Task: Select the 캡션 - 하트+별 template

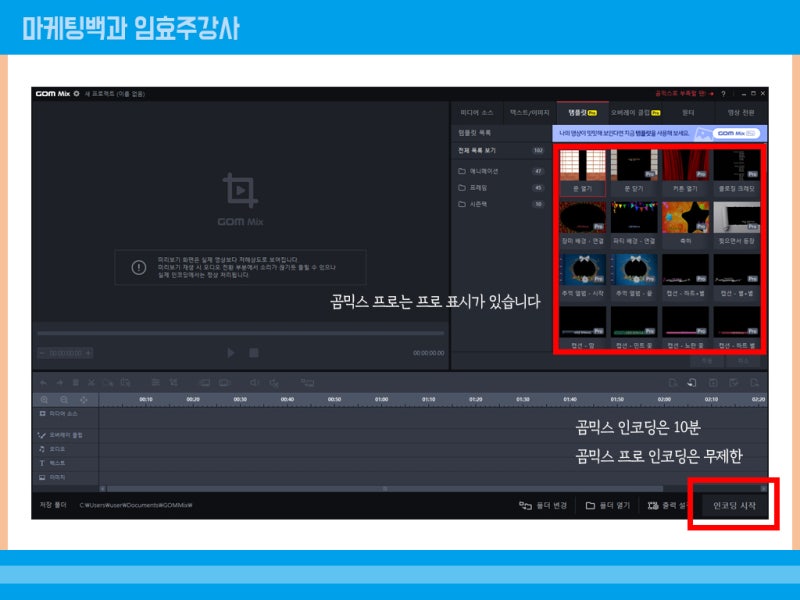Action: pyautogui.click(x=685, y=277)
